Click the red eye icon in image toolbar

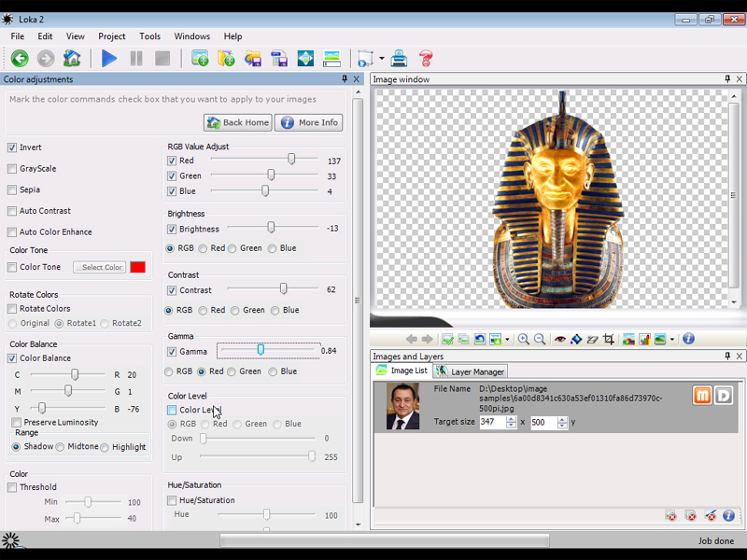tap(560, 339)
